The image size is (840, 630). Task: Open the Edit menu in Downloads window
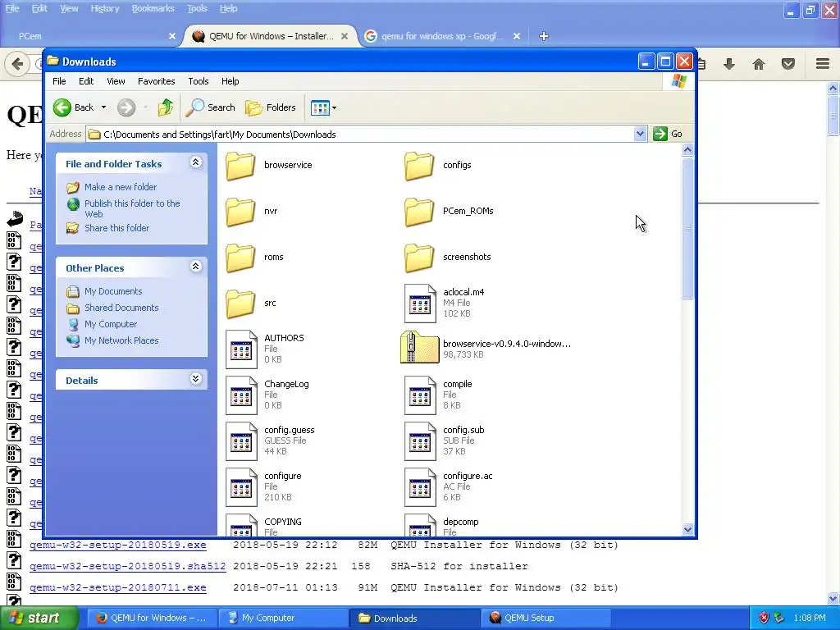85,81
